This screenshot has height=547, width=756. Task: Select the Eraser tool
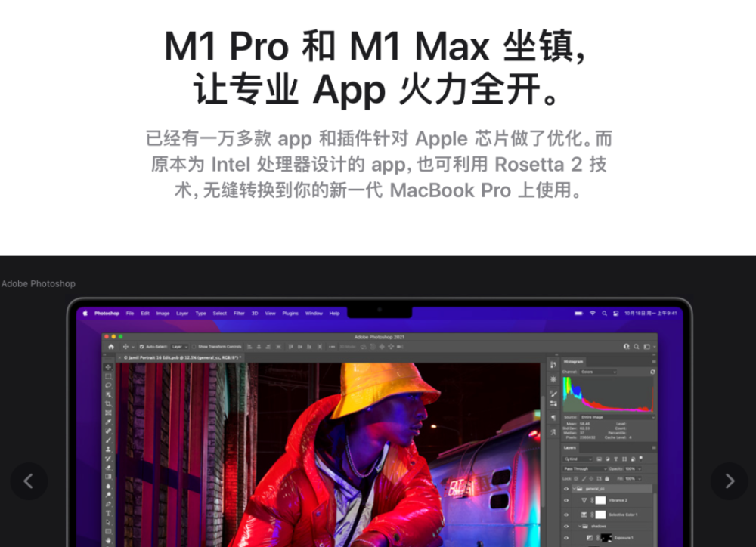coord(108,468)
